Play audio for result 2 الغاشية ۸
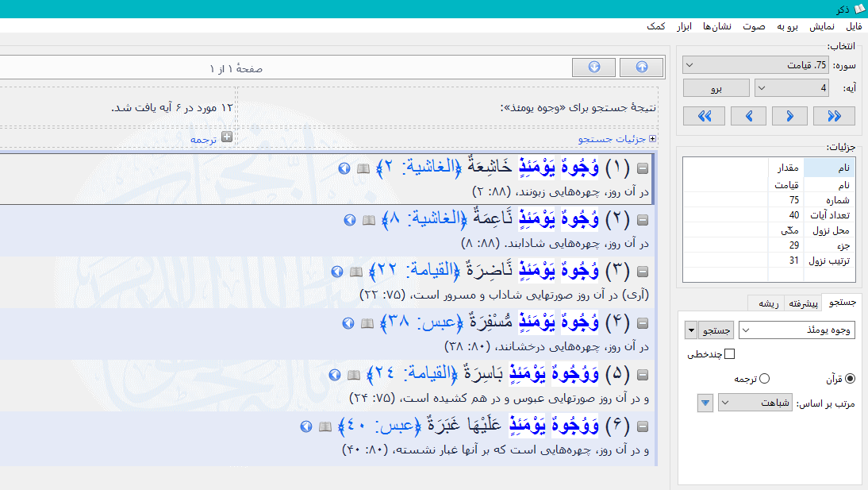 (350, 220)
